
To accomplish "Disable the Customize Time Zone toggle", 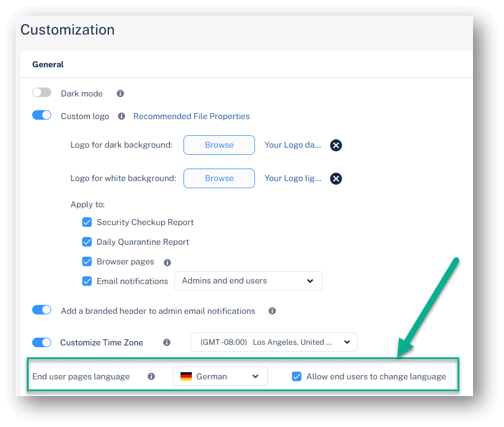I will click(42, 342).
